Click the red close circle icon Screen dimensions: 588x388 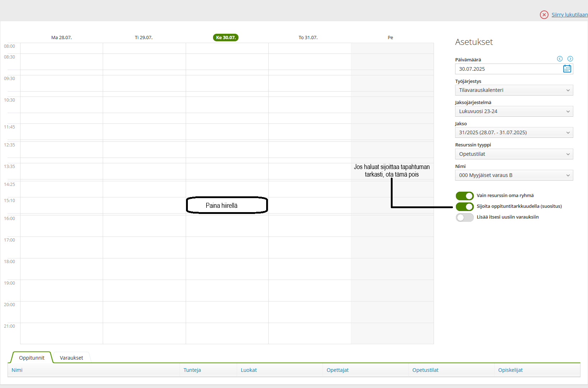click(x=544, y=15)
